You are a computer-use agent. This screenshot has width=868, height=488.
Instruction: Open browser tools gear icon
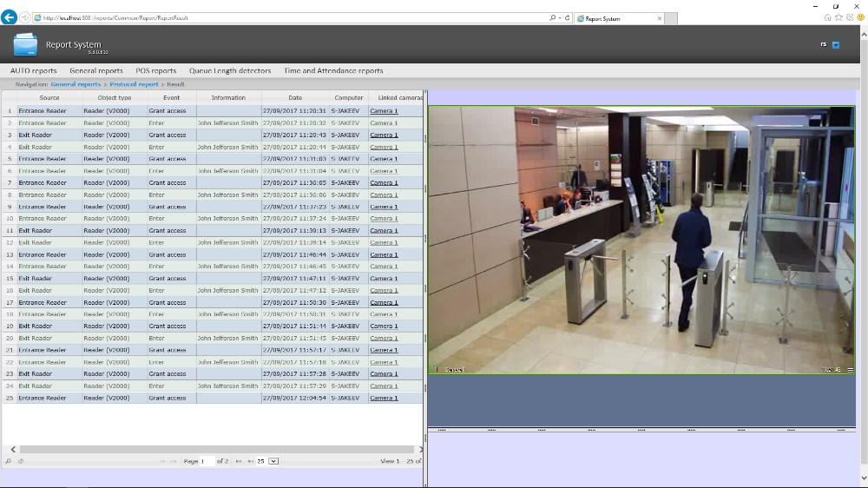[x=851, y=17]
